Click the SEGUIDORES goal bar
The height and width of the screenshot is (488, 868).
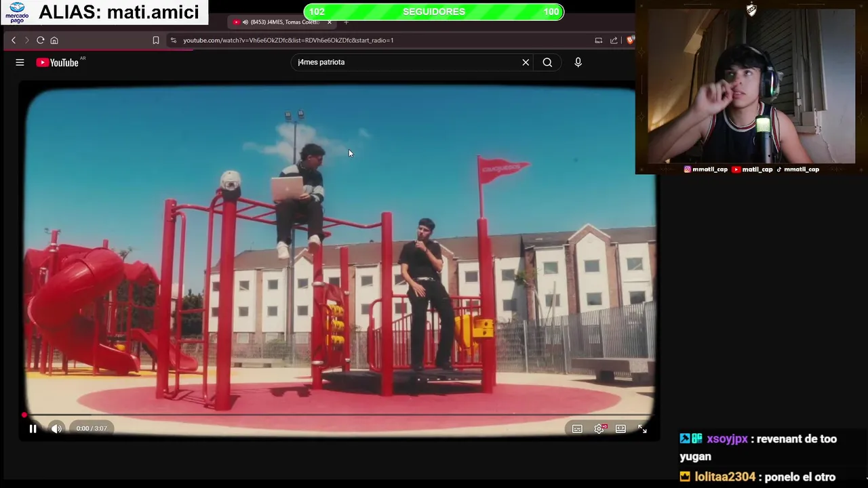coord(433,12)
